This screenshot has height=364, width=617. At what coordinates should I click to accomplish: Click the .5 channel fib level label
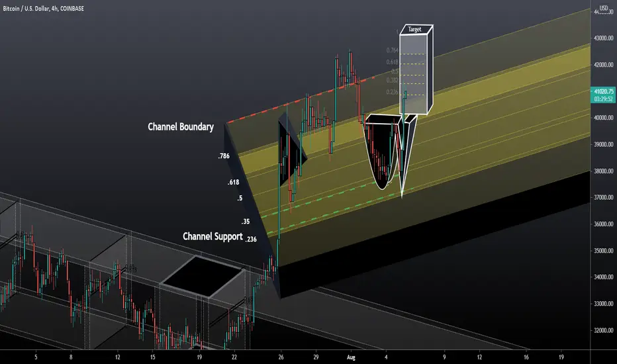coord(240,199)
